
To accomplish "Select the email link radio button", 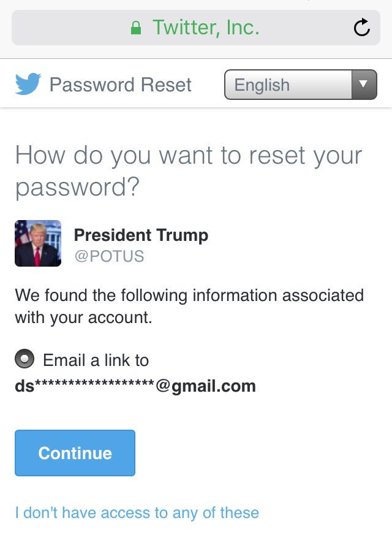I will [x=24, y=360].
